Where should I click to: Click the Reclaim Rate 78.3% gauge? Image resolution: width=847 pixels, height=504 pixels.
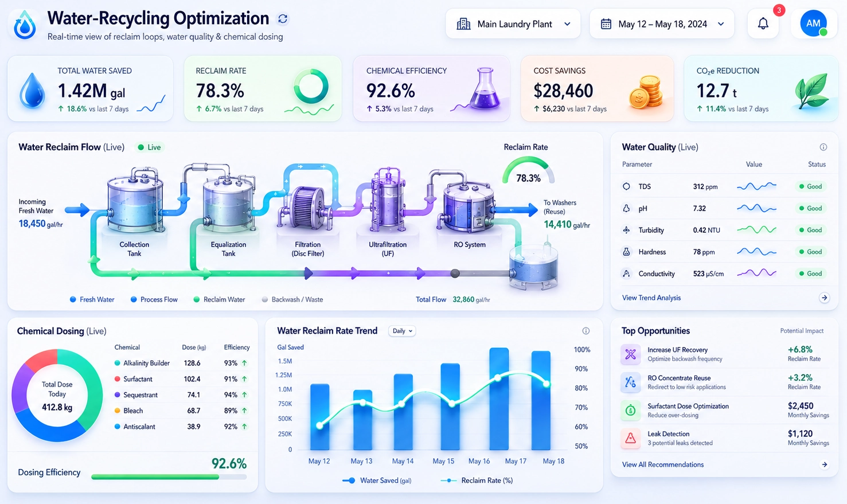[x=528, y=171]
